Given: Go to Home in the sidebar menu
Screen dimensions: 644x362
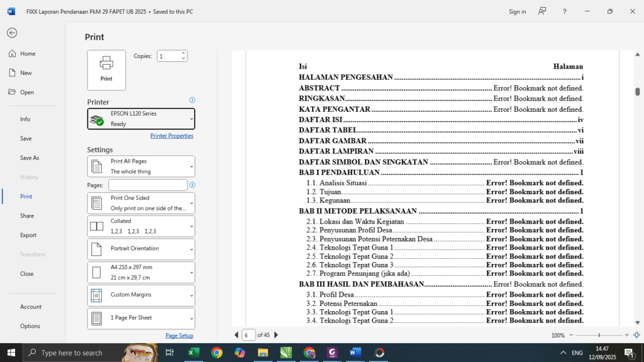Looking at the screenshot, I should pyautogui.click(x=25, y=53).
